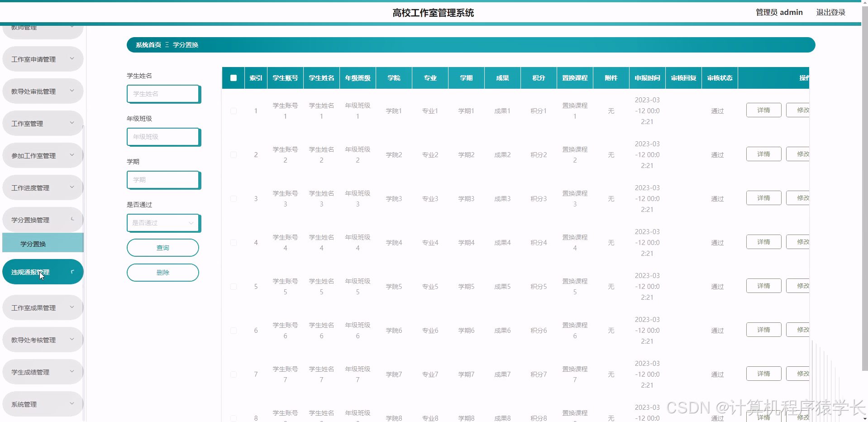Check the checkbox for table row 1
Viewport: 868px width, 422px height.
coord(233,110)
